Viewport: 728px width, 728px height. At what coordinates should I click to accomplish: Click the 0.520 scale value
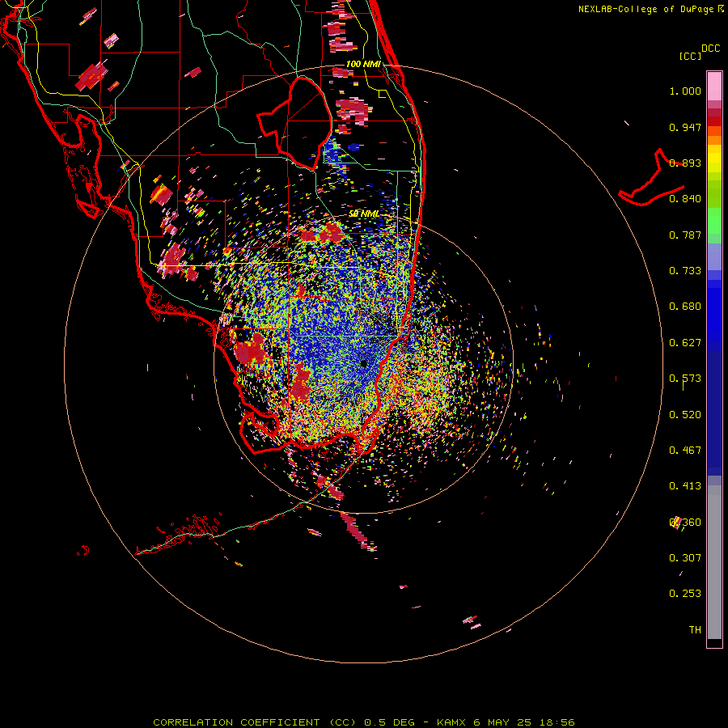click(x=685, y=415)
